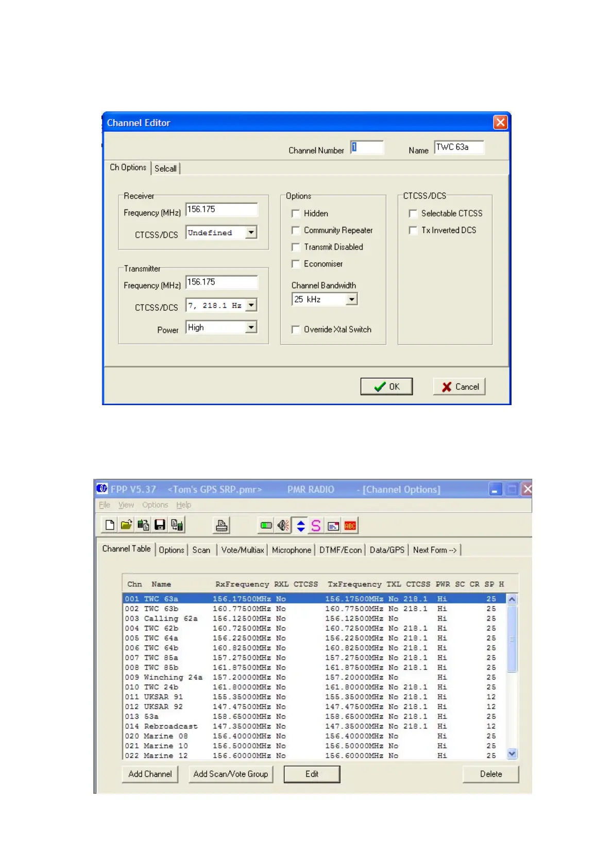
Task: Confirm with the OK button
Action: click(x=386, y=387)
